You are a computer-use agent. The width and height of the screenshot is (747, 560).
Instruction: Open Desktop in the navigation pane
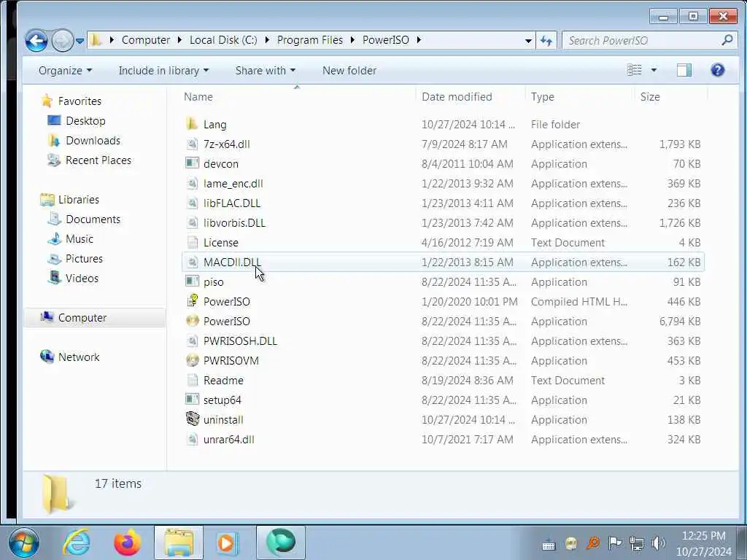click(x=85, y=121)
